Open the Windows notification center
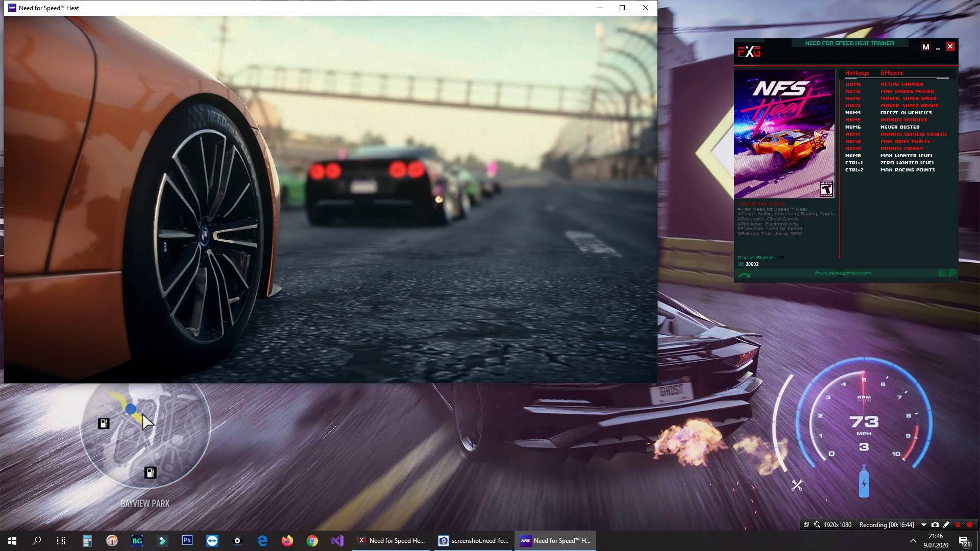Screen dimensions: 980x551 (964, 541)
